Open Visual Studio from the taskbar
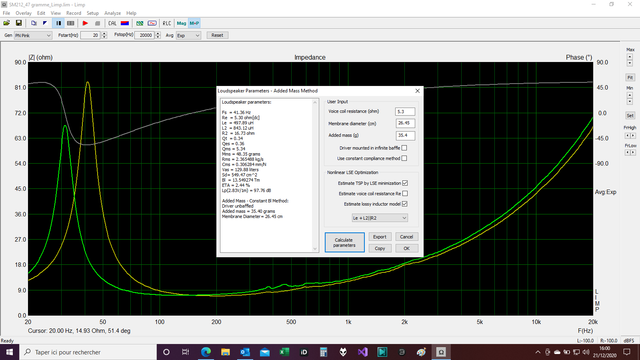This screenshot has width=640, height=360. coord(362,352)
